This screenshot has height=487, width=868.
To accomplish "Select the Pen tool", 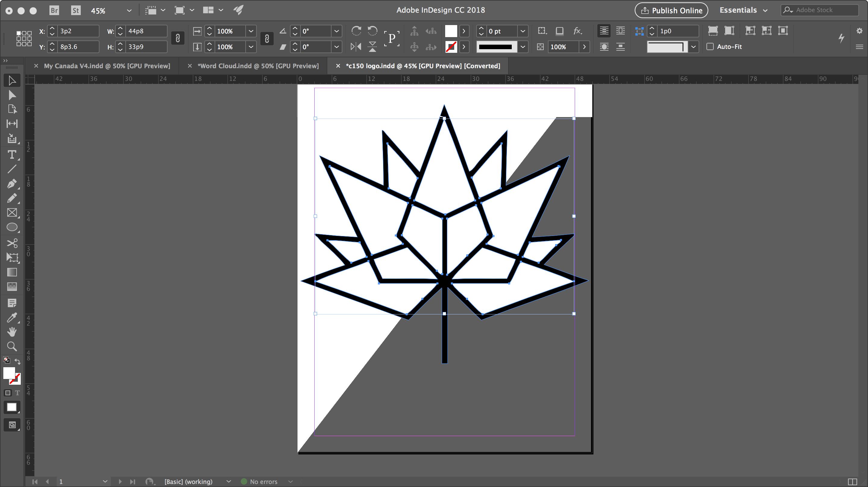I will 12,184.
